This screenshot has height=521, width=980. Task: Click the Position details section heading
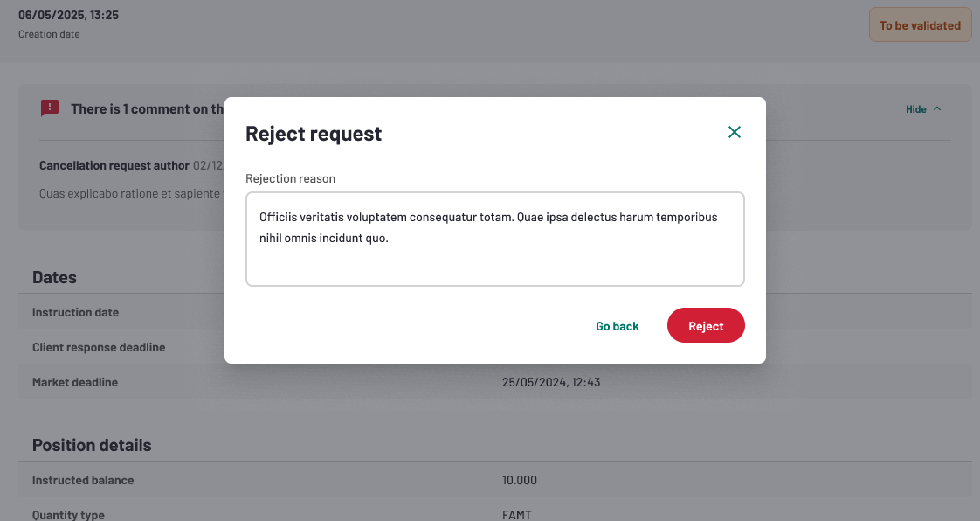[x=92, y=445]
